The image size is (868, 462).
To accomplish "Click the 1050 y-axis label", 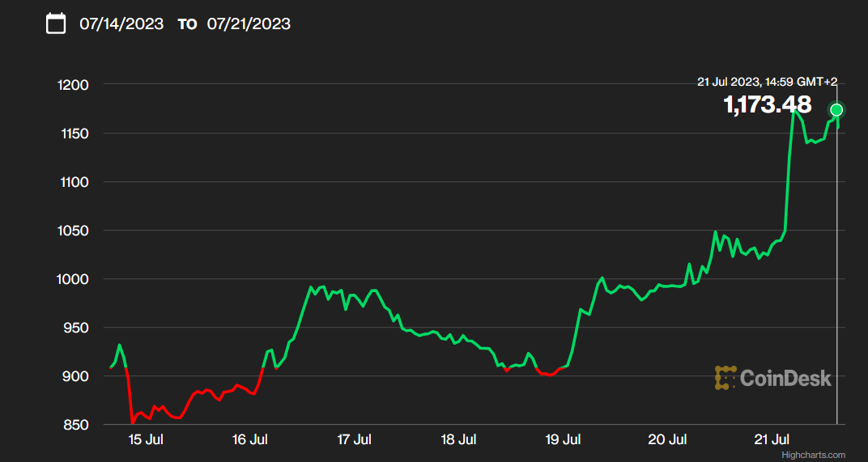I will pyautogui.click(x=73, y=231).
